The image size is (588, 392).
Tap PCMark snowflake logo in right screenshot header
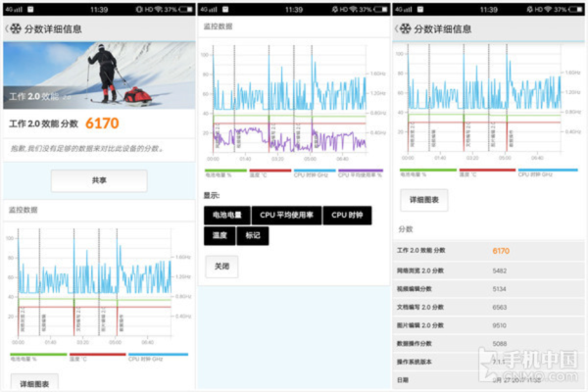tap(406, 28)
